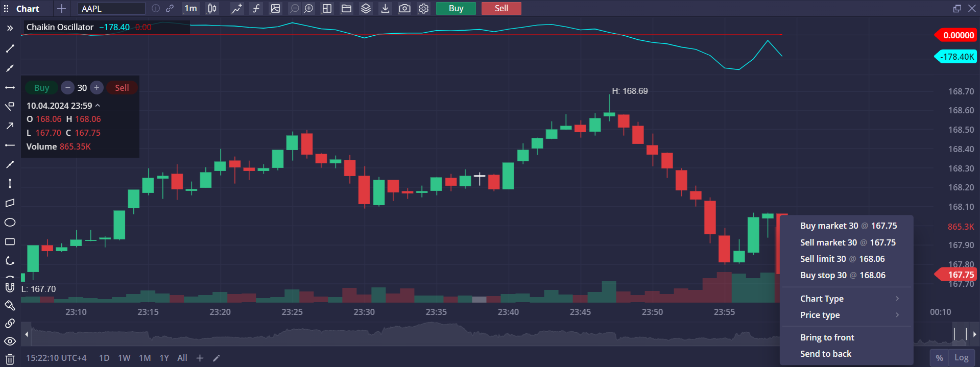Open the 1m timeframe dropdown
Screen dimensions: 980x367
click(190, 9)
